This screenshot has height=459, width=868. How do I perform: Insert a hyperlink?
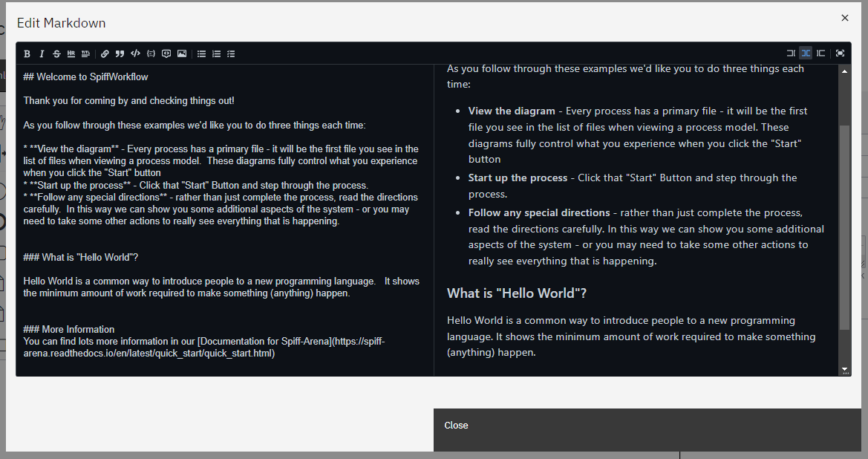(105, 53)
